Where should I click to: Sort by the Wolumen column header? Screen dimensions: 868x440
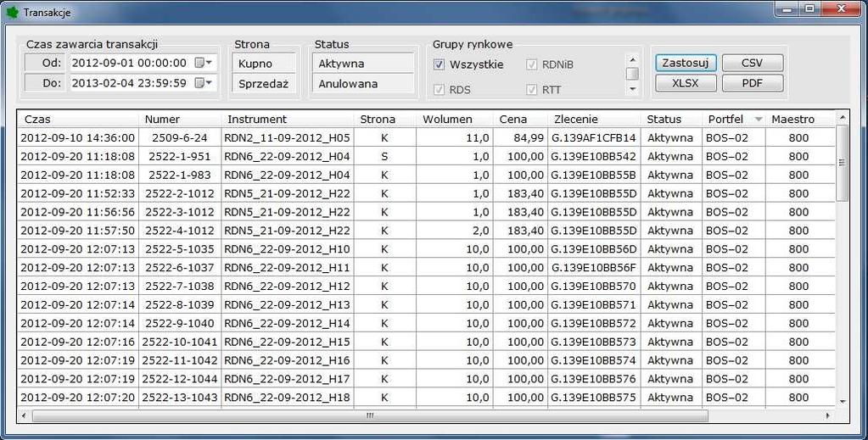click(x=455, y=119)
